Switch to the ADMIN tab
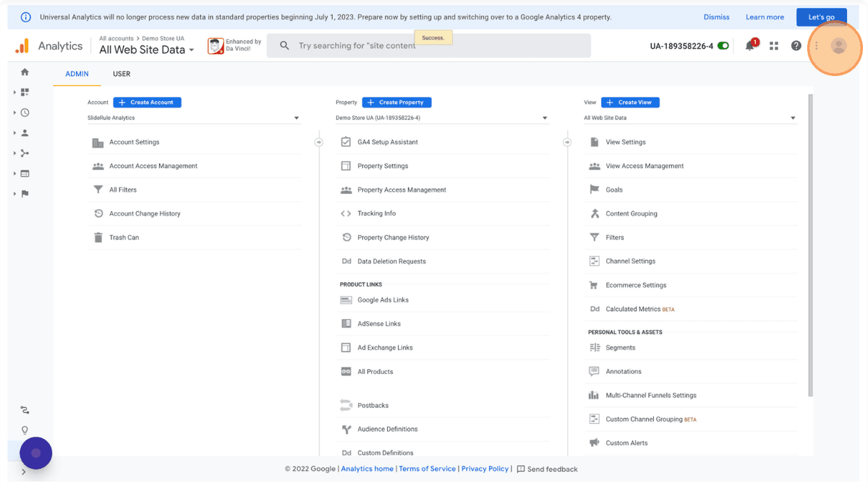Image resolution: width=868 pixels, height=484 pixels. 77,74
